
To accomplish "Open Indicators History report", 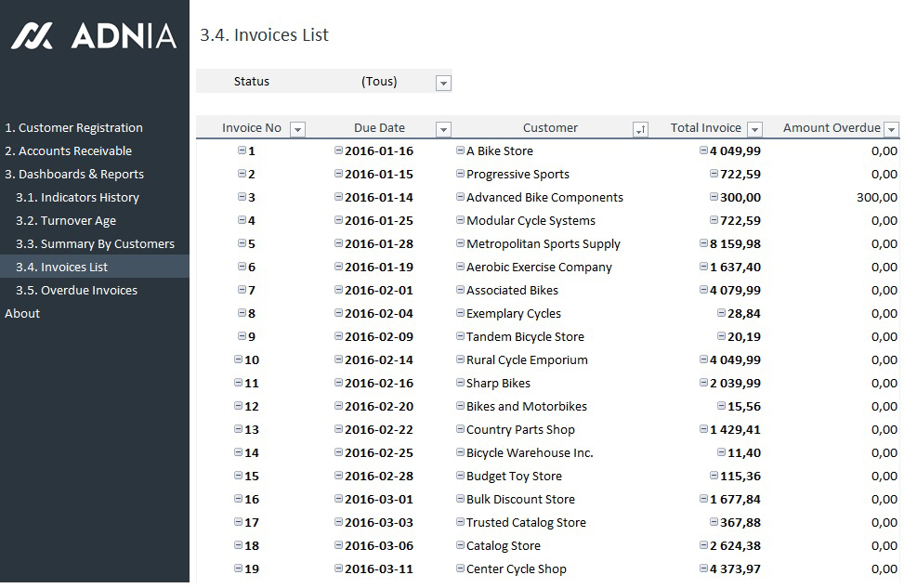I will point(77,198).
